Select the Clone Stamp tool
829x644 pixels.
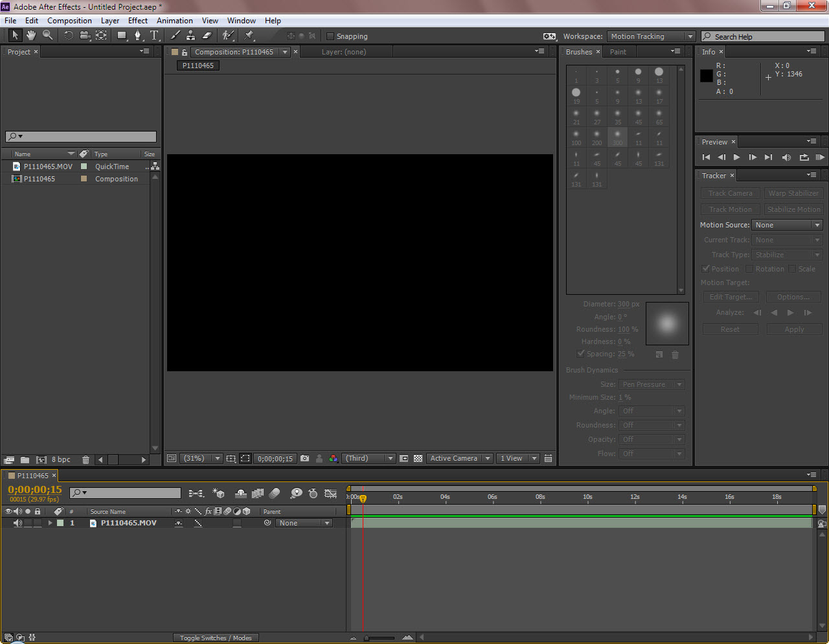[x=190, y=36]
